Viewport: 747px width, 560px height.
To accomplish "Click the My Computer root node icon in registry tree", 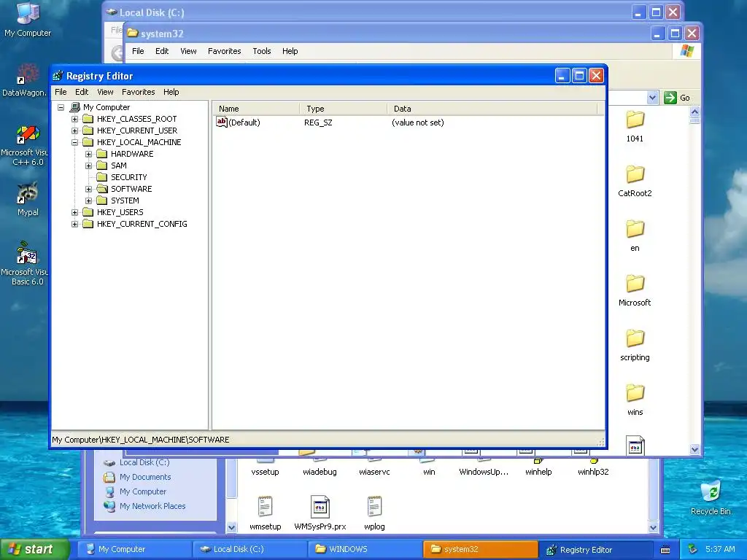I will coord(75,107).
